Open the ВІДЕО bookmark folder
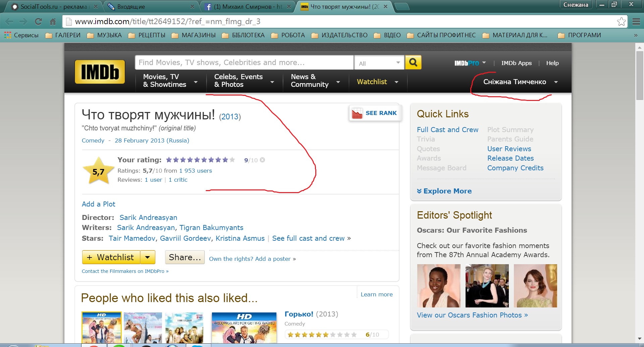Viewport: 644px width, 347px height. pos(387,35)
